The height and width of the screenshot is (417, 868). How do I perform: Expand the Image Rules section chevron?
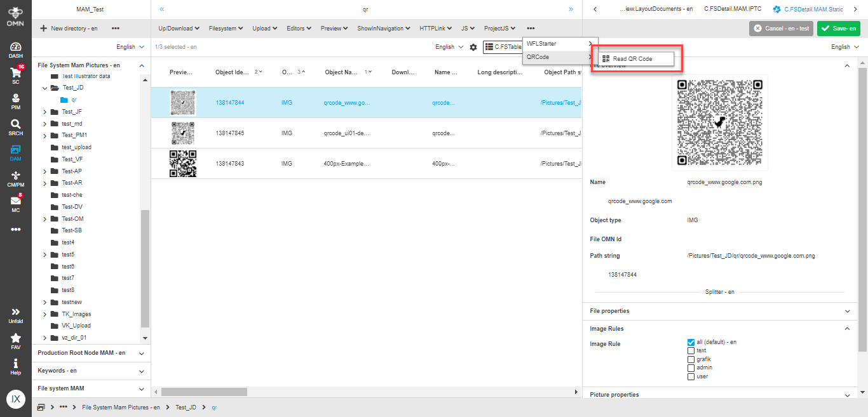pyautogui.click(x=846, y=329)
